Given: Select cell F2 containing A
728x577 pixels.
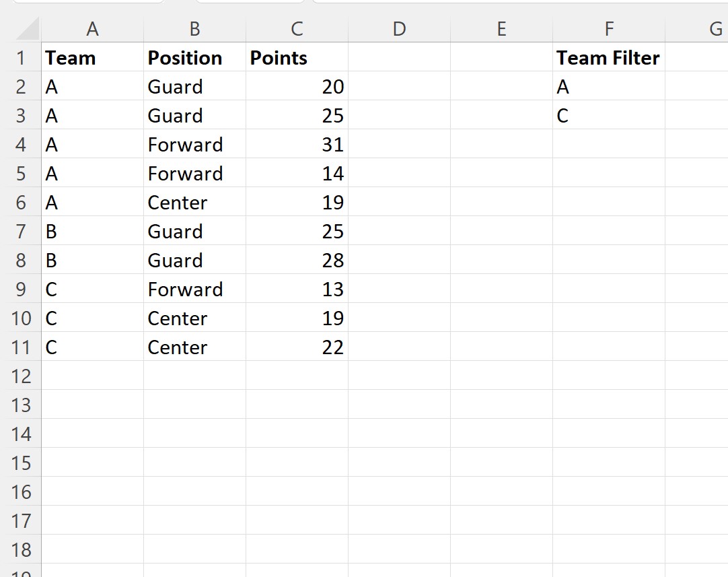Looking at the screenshot, I should [609, 86].
